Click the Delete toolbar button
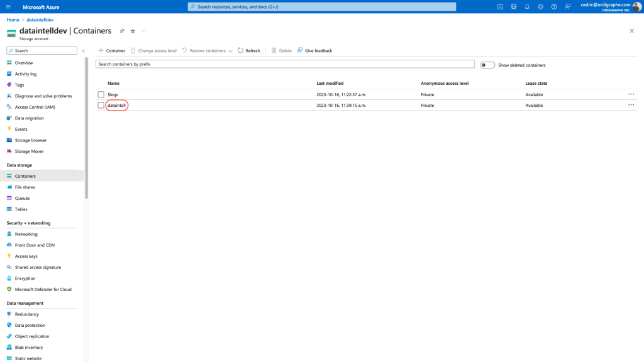644x362 pixels. tap(281, 51)
